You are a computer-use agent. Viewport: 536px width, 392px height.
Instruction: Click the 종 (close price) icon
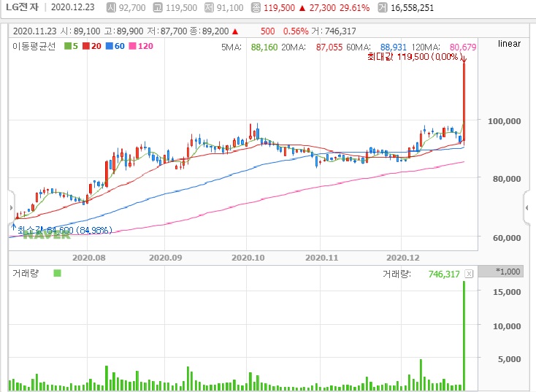[256, 7]
